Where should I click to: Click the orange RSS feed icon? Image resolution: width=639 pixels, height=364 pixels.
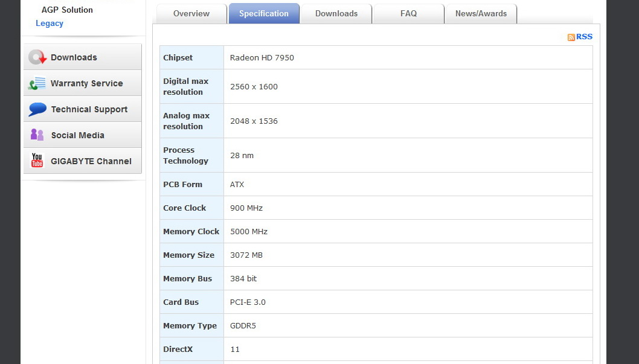(x=571, y=37)
